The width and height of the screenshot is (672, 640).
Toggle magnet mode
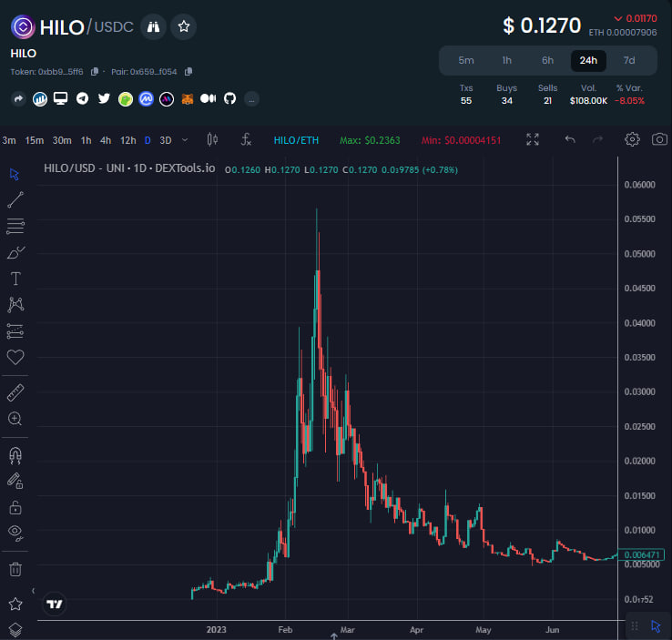tap(15, 455)
